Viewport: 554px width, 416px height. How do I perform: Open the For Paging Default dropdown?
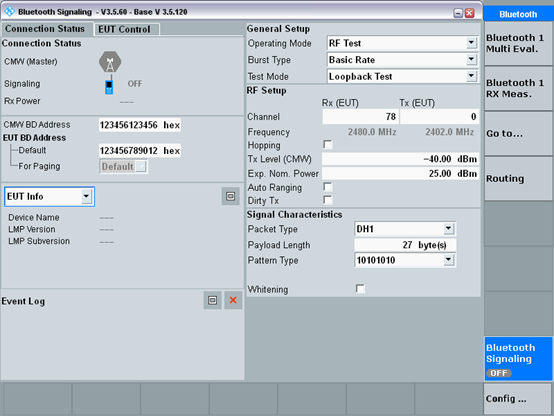pyautogui.click(x=141, y=166)
